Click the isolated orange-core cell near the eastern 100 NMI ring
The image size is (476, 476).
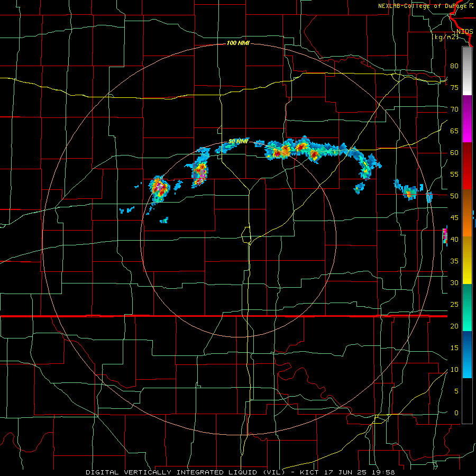point(409,192)
